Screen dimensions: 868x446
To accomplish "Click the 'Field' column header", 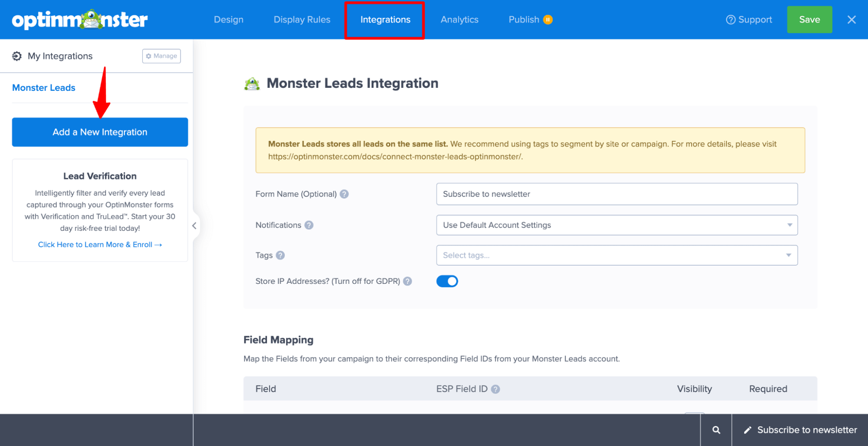I will point(265,389).
